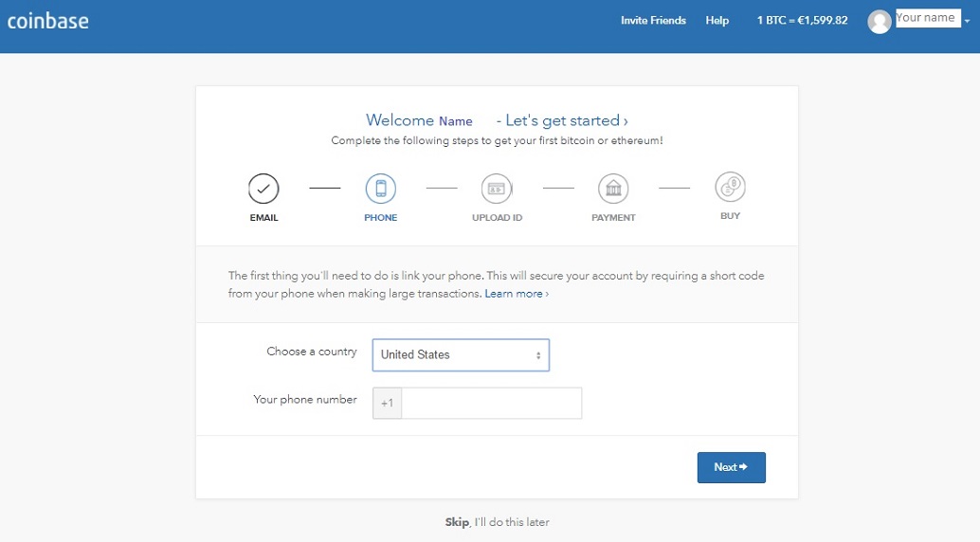Screen dimensions: 980x542
Task: Click the Email step checkmark icon
Action: point(263,189)
